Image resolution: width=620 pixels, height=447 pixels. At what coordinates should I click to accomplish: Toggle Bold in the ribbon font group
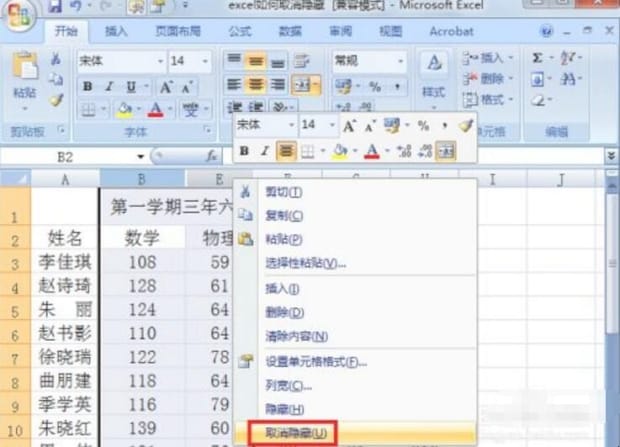coord(87,87)
